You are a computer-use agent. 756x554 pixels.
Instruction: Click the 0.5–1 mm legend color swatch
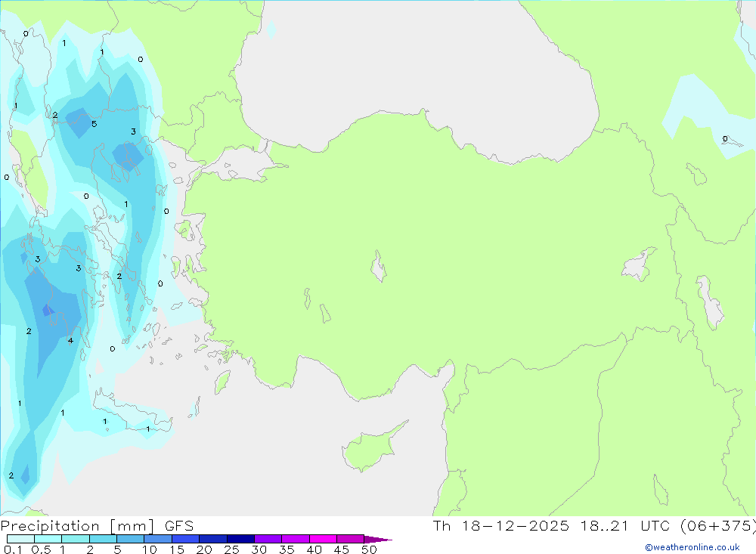[x=48, y=539]
